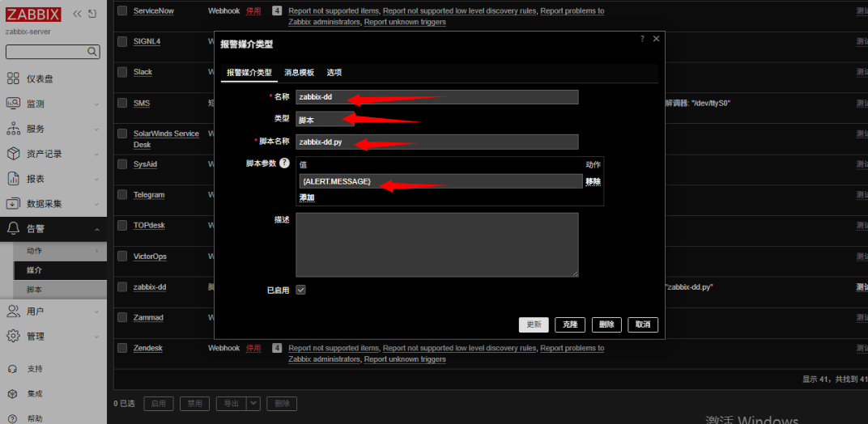Click into the Description text area
This screenshot has width=868, height=424.
[x=436, y=244]
